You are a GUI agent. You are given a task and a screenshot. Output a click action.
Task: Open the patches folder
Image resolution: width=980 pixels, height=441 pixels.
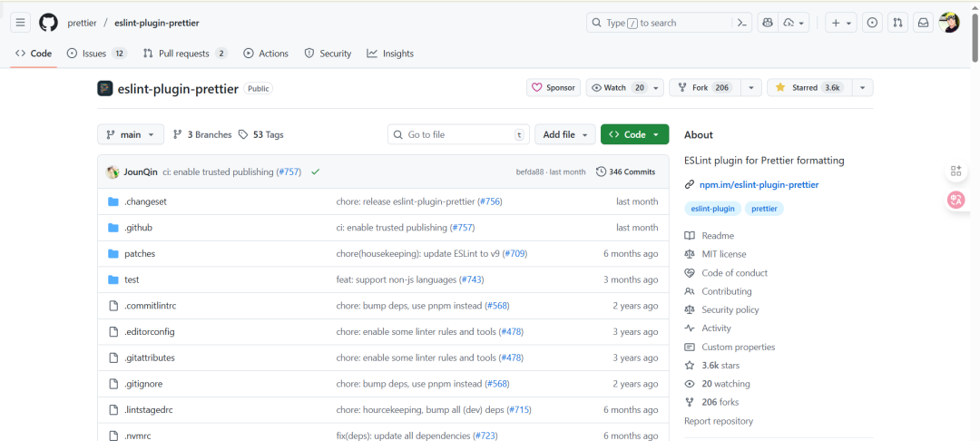tap(140, 253)
